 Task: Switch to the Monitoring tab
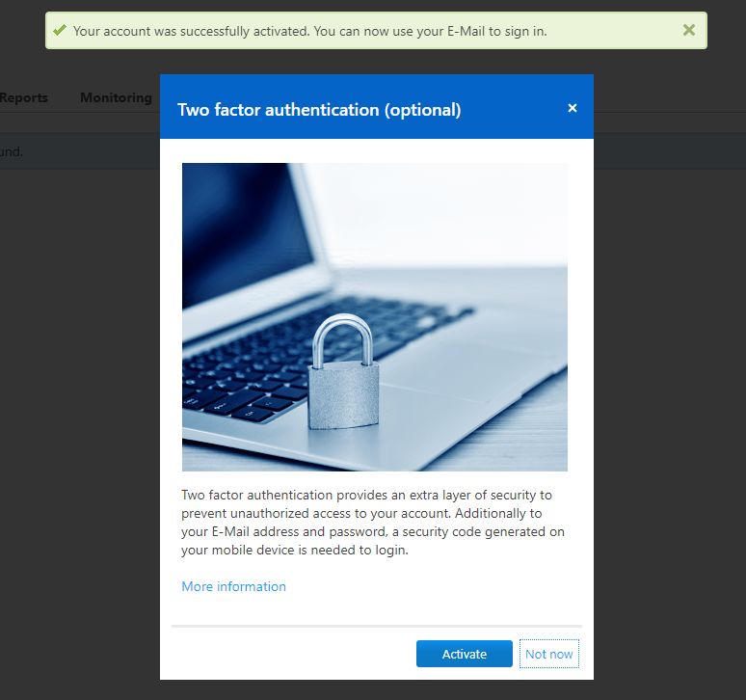tap(116, 97)
